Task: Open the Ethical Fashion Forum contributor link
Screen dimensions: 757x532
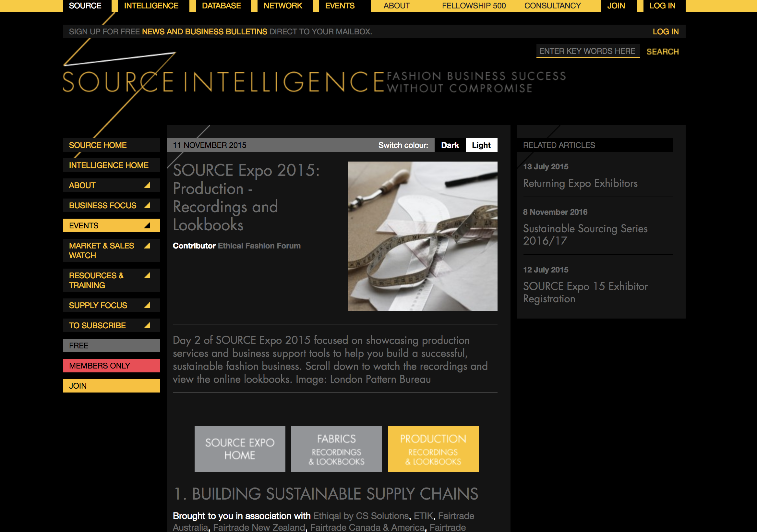Action: (x=259, y=246)
